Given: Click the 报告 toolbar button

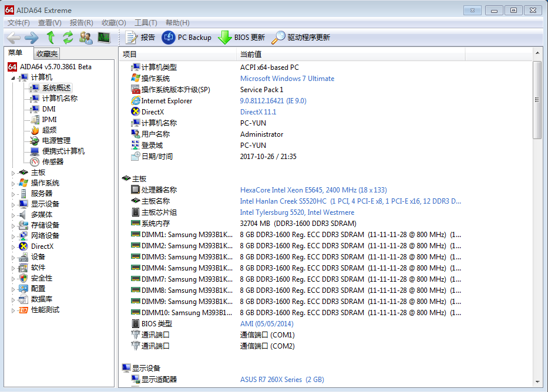Looking at the screenshot, I should [x=140, y=38].
